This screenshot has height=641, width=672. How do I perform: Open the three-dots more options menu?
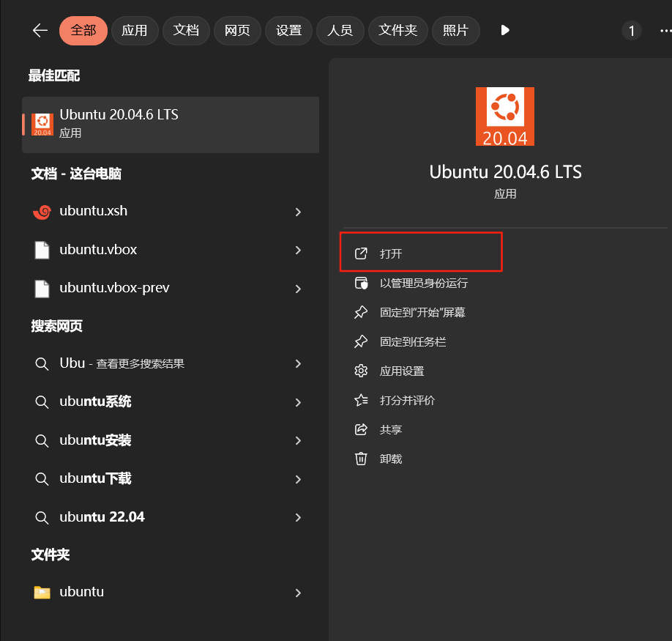pyautogui.click(x=665, y=31)
